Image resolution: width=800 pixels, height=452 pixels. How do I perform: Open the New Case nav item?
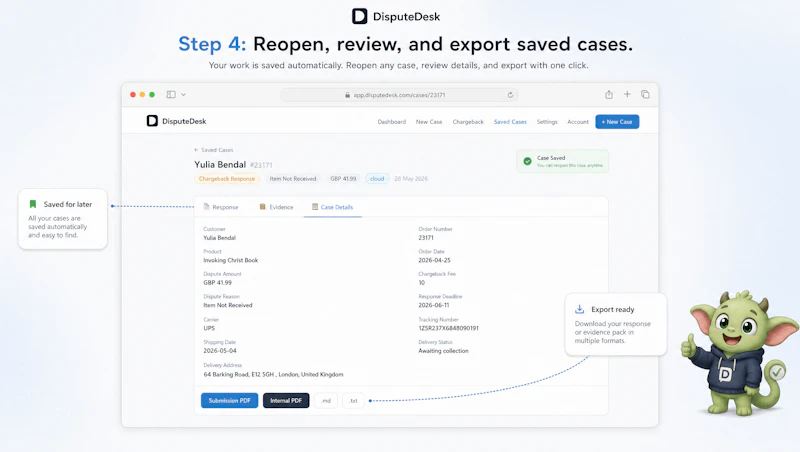pos(429,122)
